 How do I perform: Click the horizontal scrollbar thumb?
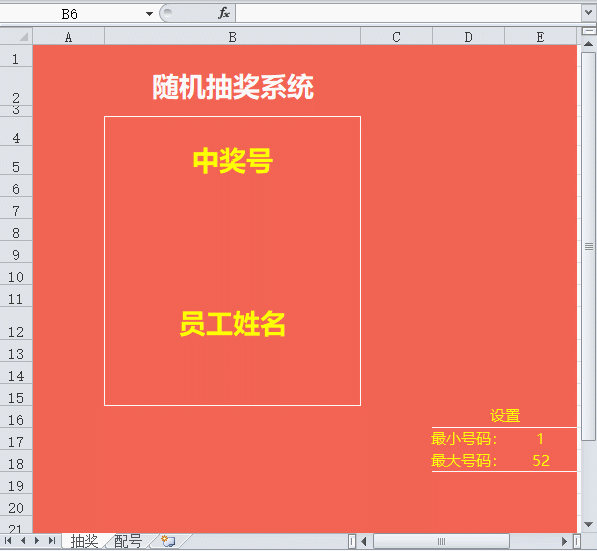(x=441, y=541)
